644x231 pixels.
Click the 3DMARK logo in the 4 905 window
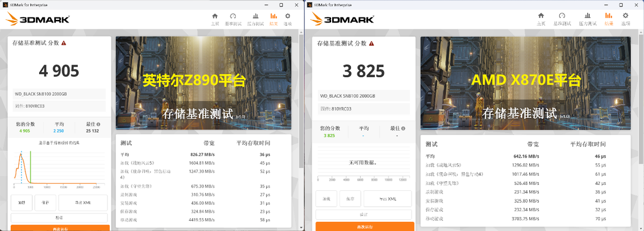click(x=38, y=20)
